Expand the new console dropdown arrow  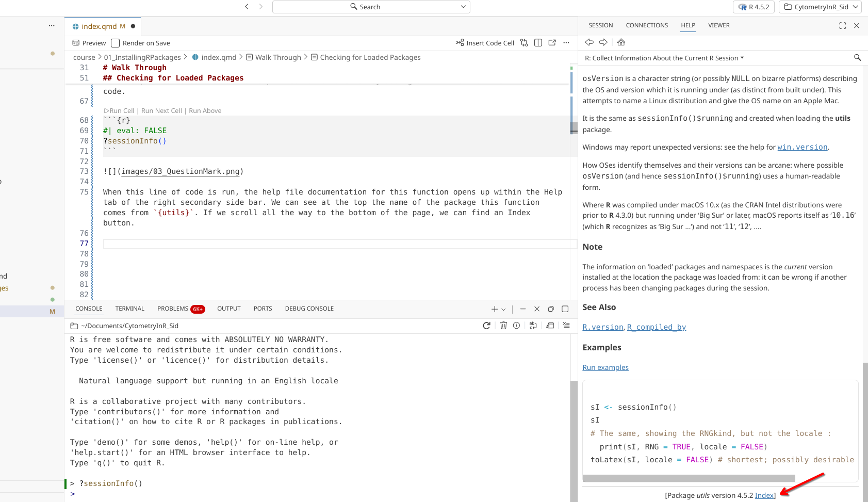coord(503,310)
